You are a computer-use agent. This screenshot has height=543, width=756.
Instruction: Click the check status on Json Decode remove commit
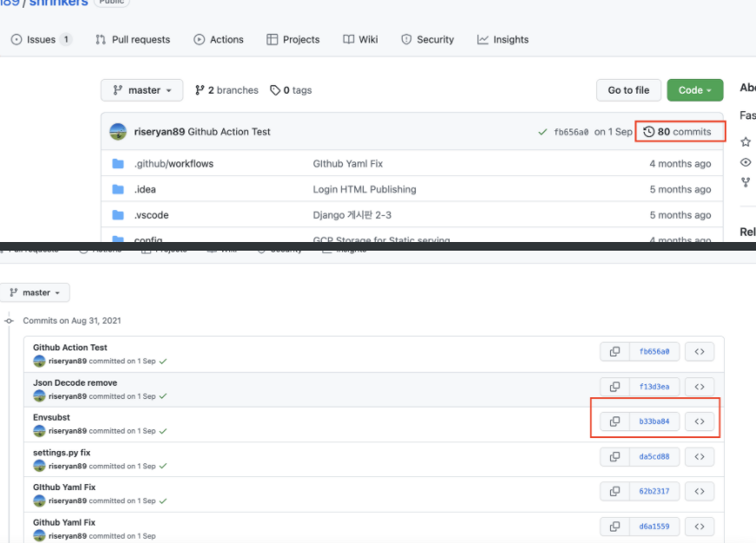(163, 396)
